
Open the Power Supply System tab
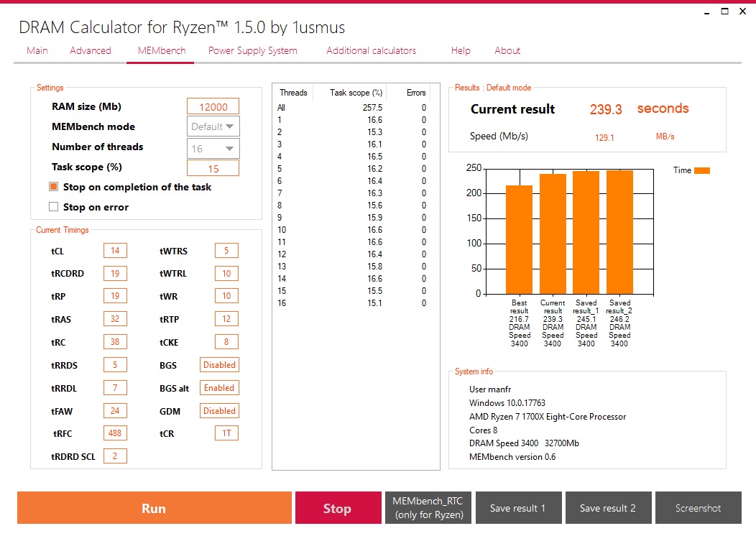253,50
